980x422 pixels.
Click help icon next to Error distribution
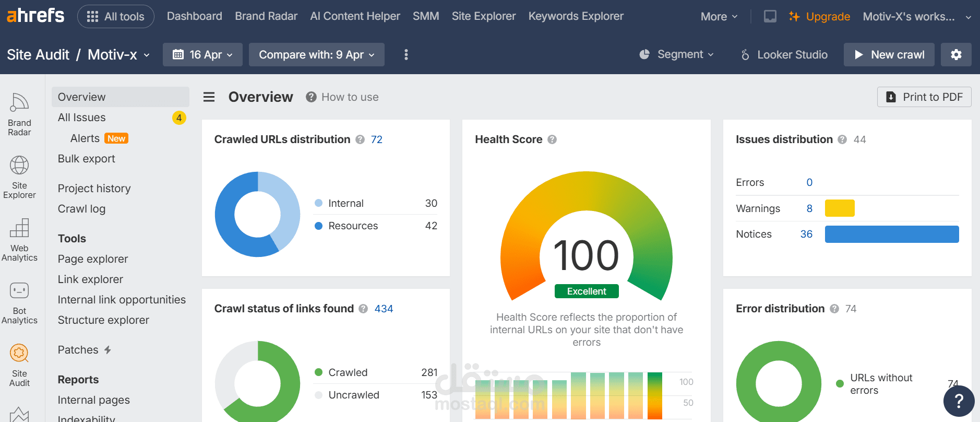coord(834,309)
